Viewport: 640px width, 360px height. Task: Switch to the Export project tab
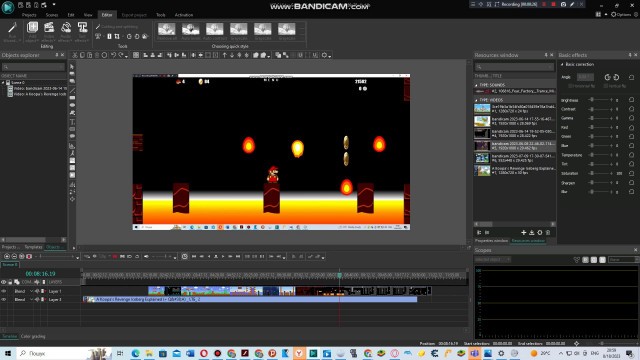(x=134, y=15)
